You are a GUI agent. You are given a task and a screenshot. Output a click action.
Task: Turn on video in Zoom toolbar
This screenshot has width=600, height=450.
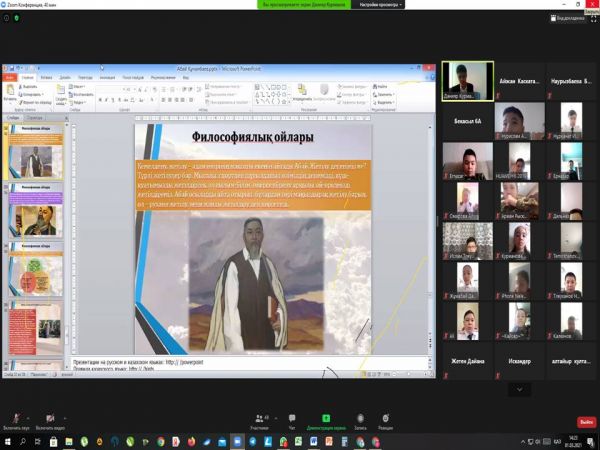[51, 417]
